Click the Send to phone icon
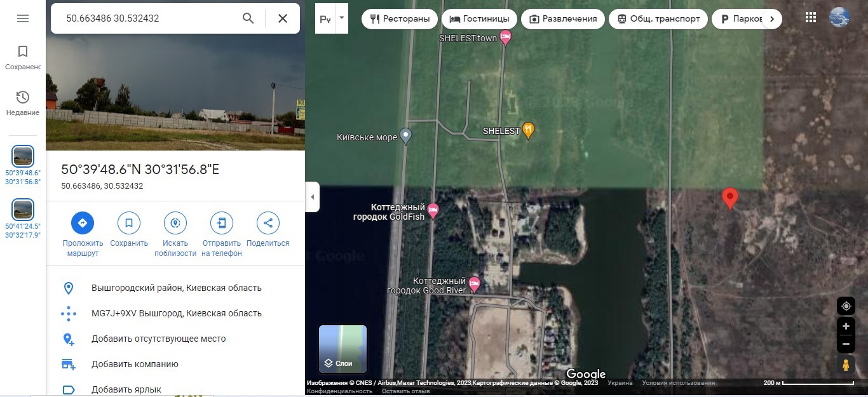 coord(222,223)
